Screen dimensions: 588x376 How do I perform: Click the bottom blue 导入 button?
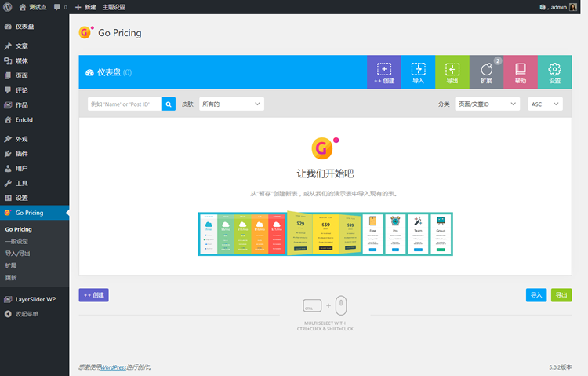click(x=536, y=295)
